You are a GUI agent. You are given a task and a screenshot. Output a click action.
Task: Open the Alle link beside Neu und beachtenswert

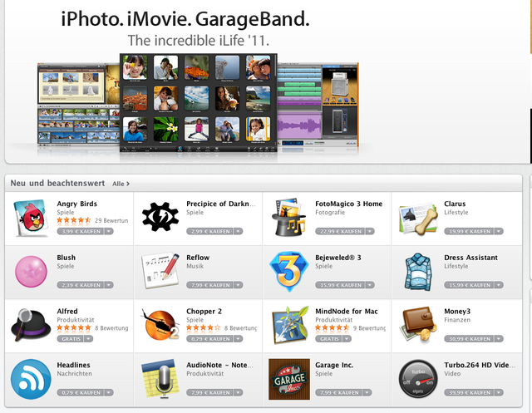click(121, 184)
